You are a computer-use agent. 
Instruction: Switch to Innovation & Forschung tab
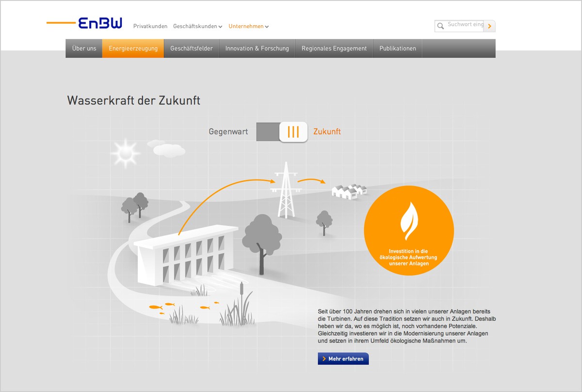pos(257,48)
